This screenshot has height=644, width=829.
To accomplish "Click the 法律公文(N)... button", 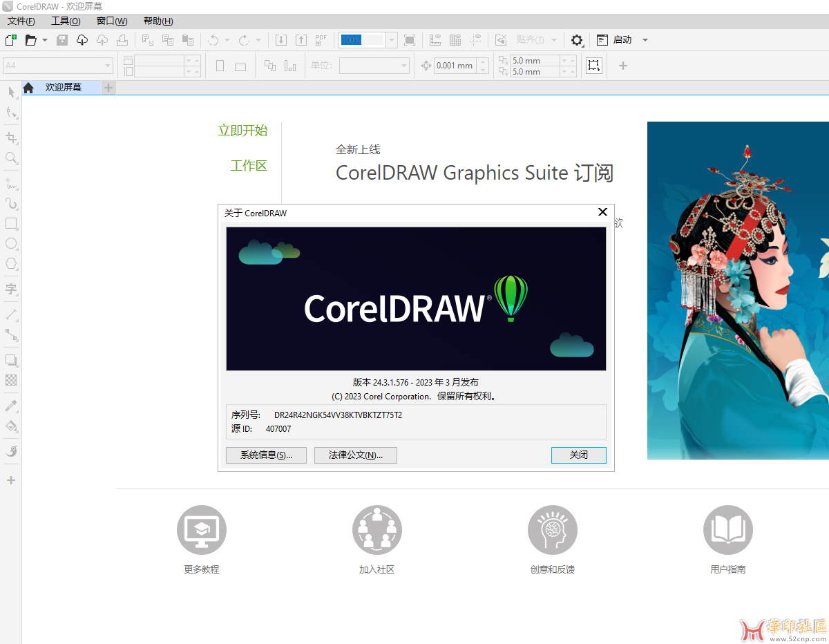I will pyautogui.click(x=356, y=455).
